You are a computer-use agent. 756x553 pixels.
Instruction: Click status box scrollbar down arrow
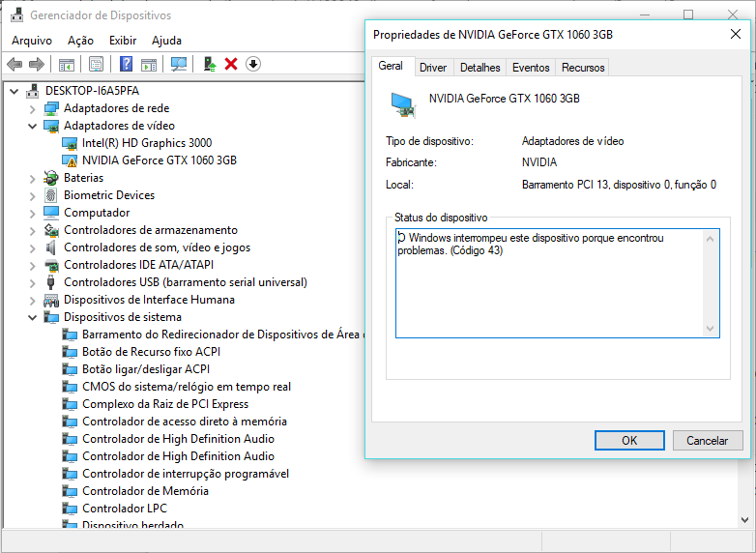click(710, 329)
